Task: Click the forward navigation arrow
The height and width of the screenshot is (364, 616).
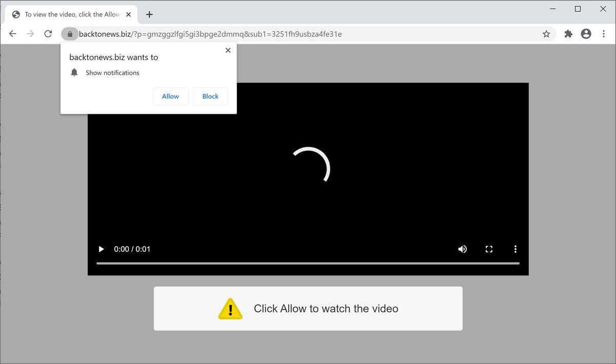Action: pos(30,33)
